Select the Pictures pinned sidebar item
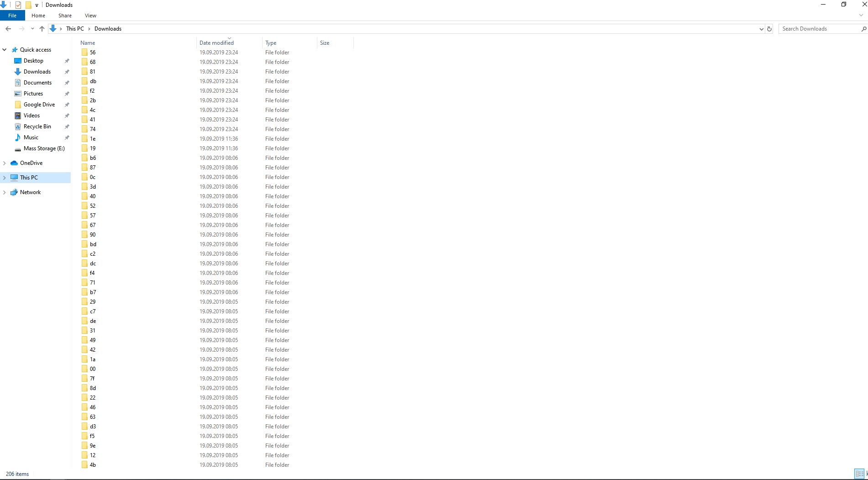Screen dimensions: 868x480 pyautogui.click(x=33, y=94)
